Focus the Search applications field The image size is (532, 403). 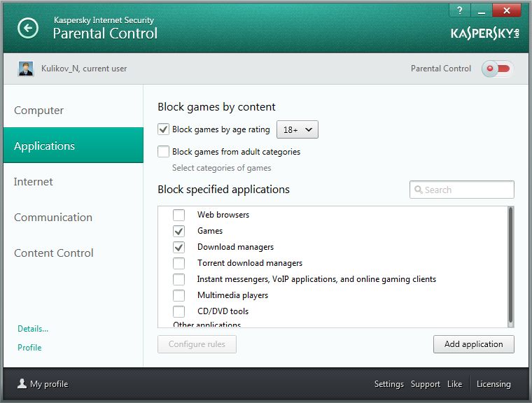pos(462,190)
